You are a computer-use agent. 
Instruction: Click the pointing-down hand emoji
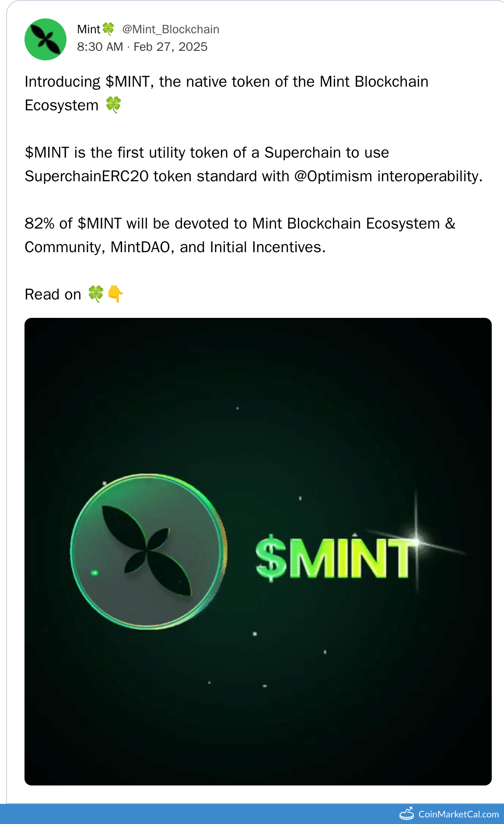pos(115,294)
